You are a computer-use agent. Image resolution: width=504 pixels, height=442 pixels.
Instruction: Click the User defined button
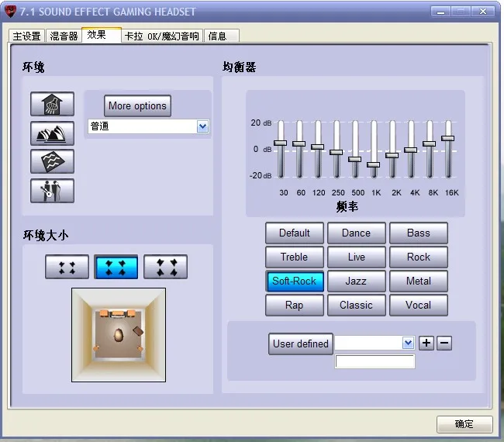[x=301, y=344]
